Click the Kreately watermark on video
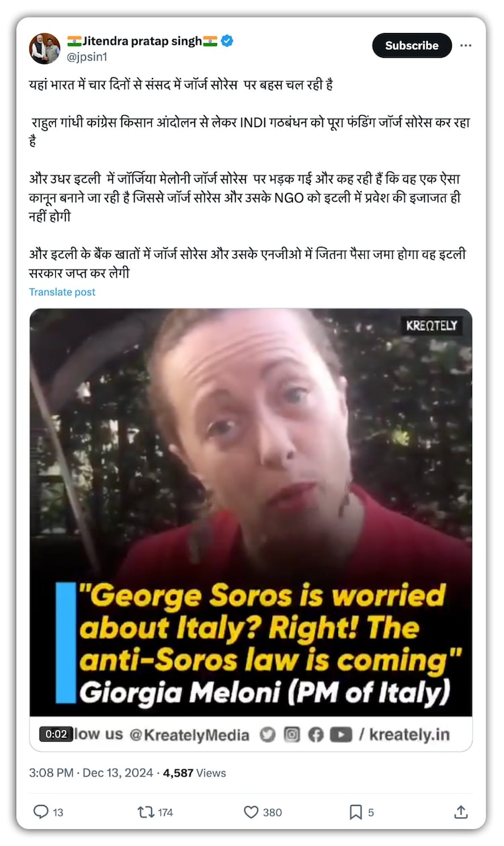504x846 pixels. point(431,325)
